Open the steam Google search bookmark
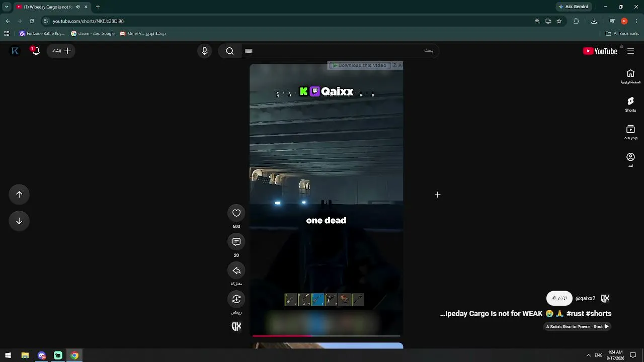 (x=93, y=34)
